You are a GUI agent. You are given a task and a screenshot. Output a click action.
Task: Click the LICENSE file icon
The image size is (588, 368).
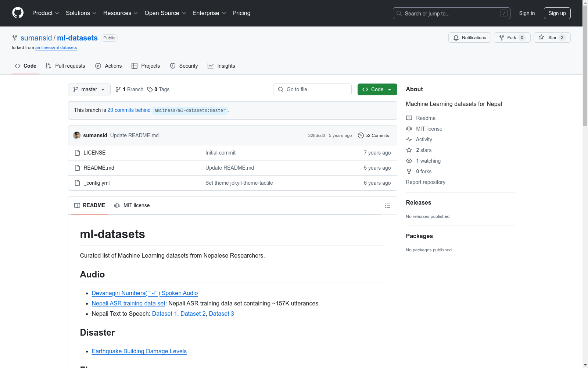(x=77, y=153)
